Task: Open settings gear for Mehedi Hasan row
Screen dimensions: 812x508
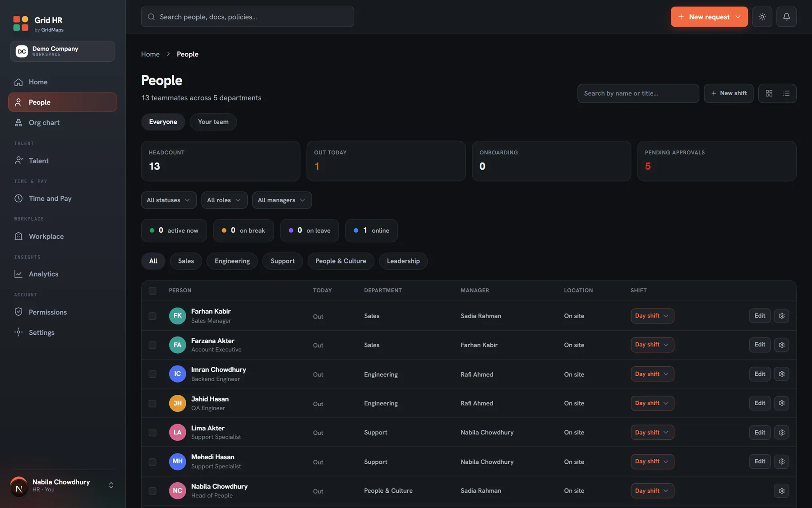Action: (x=781, y=462)
